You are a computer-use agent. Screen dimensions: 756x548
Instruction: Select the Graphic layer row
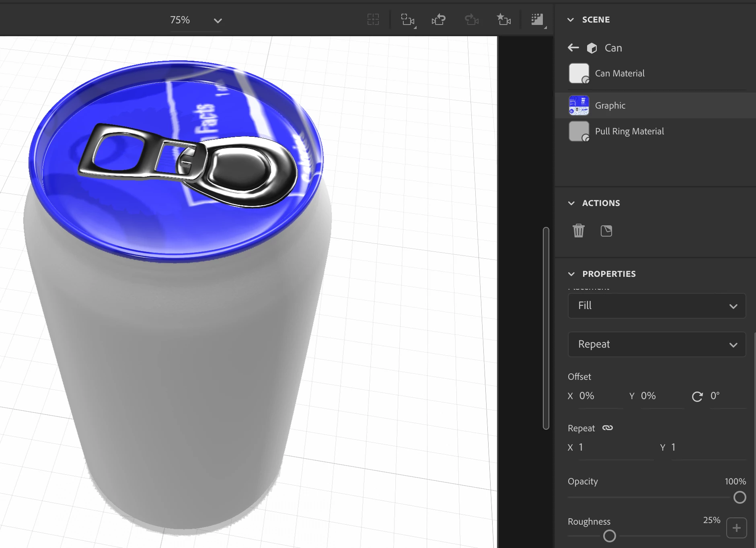click(655, 105)
